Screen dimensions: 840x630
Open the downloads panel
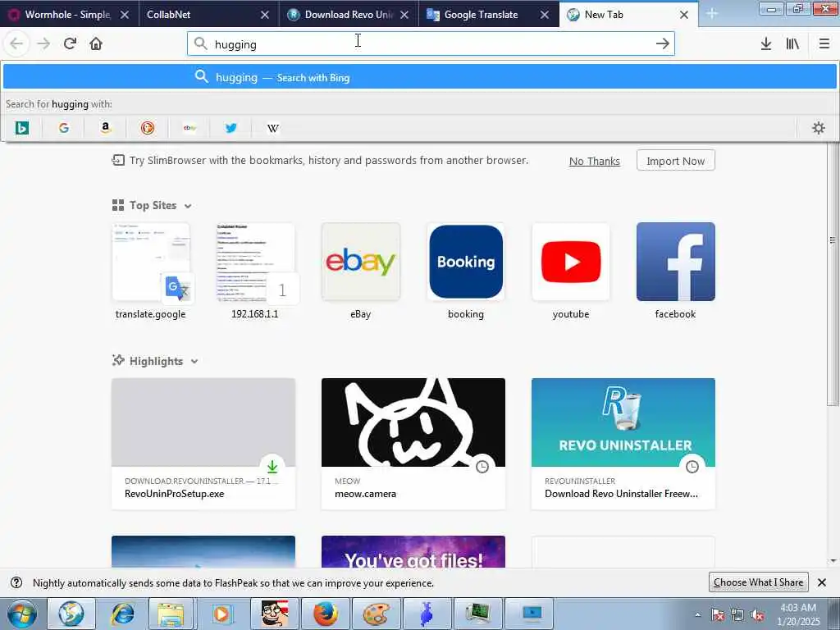[x=766, y=43]
